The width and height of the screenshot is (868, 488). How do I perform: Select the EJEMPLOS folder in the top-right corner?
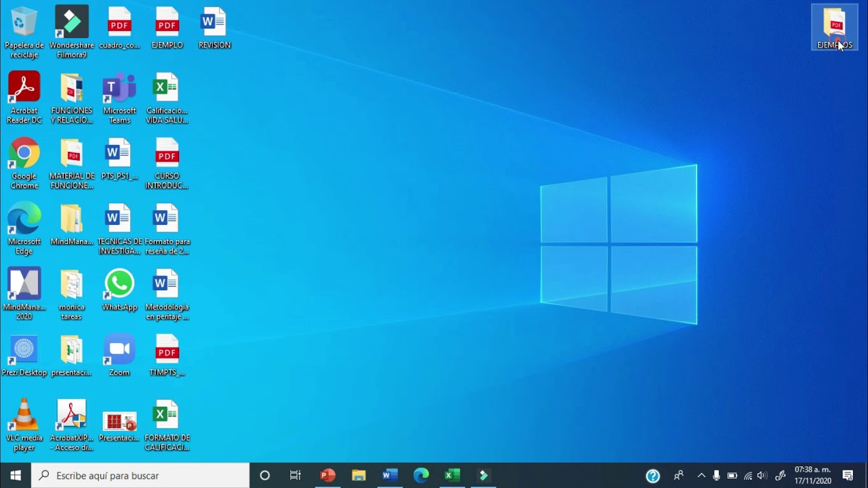click(x=834, y=28)
